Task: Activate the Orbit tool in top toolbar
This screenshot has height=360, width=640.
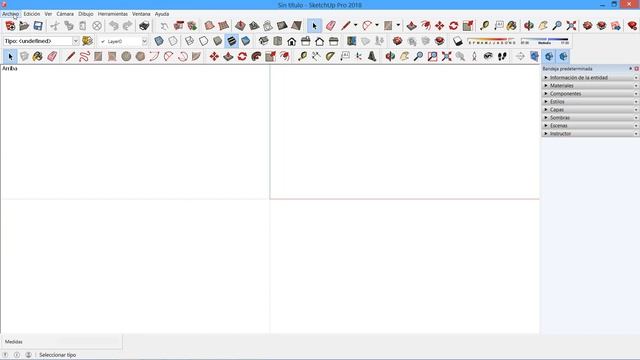Action: (529, 26)
